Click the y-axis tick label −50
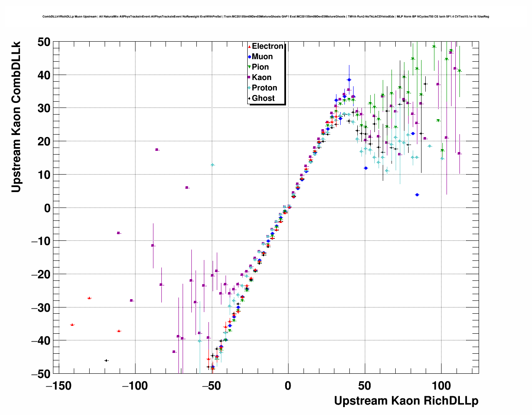Image resolution: width=532 pixels, height=415 pixels. (40, 374)
